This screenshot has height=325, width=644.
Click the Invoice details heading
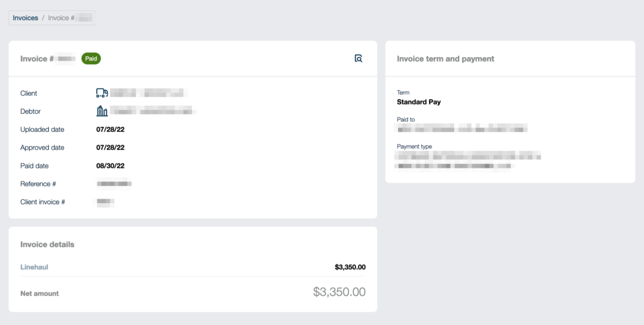coord(47,245)
